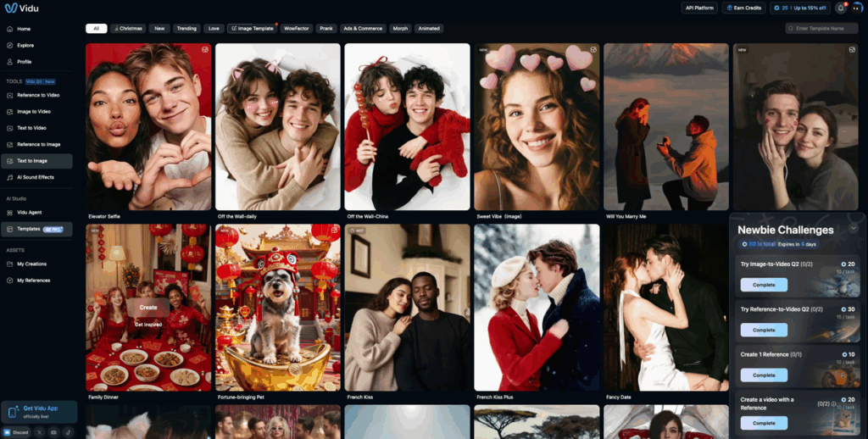
Task: Select the Ads & Commerce filter tab
Action: tap(363, 28)
